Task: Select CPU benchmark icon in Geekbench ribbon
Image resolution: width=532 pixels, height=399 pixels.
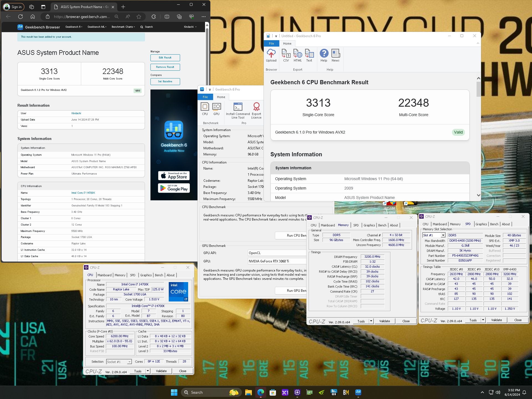Action: [205, 109]
